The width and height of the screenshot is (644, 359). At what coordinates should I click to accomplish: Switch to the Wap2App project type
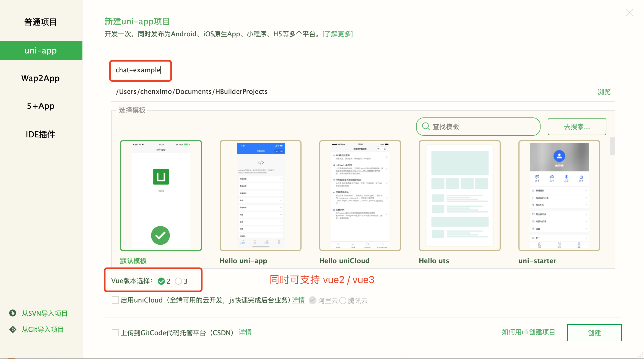(41, 78)
